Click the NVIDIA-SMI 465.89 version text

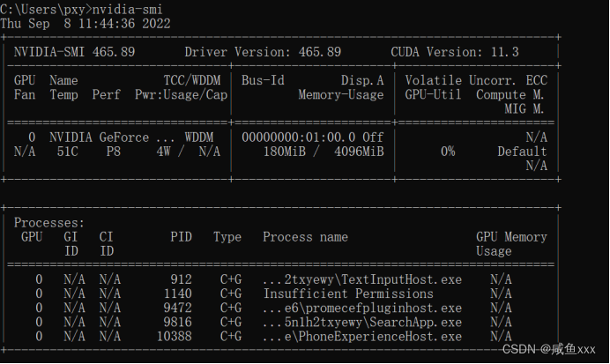74,52
